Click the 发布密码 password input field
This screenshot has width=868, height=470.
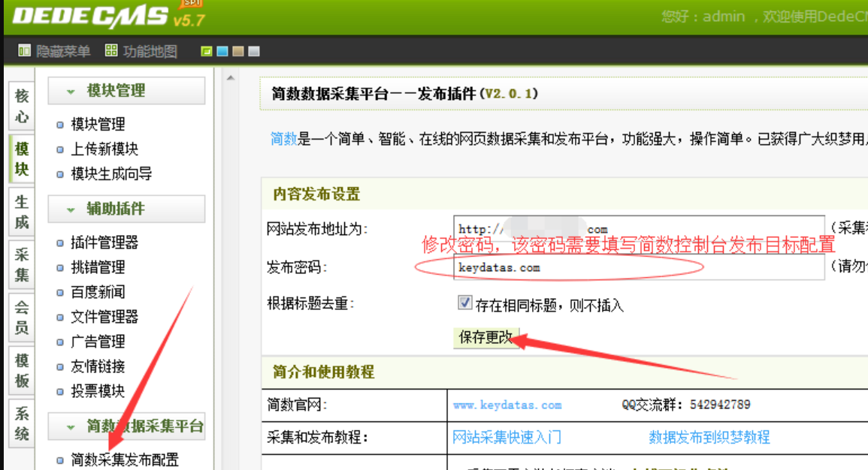click(639, 267)
